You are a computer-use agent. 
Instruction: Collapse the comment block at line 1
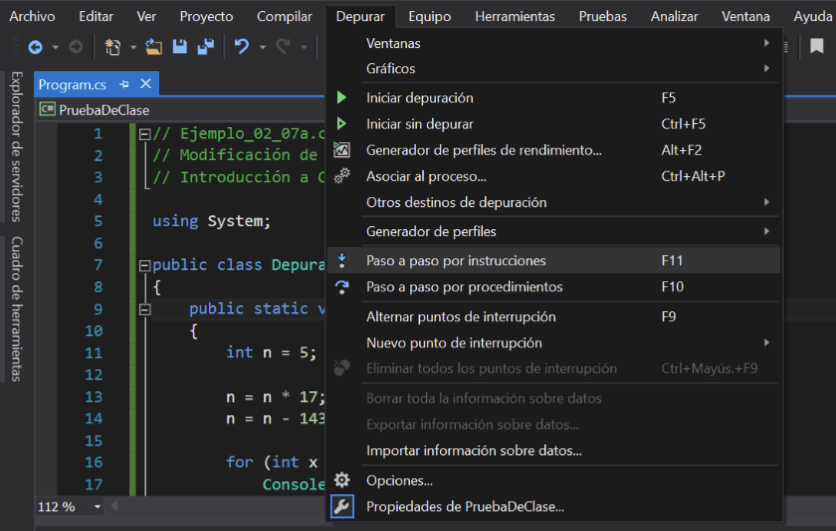coord(144,134)
